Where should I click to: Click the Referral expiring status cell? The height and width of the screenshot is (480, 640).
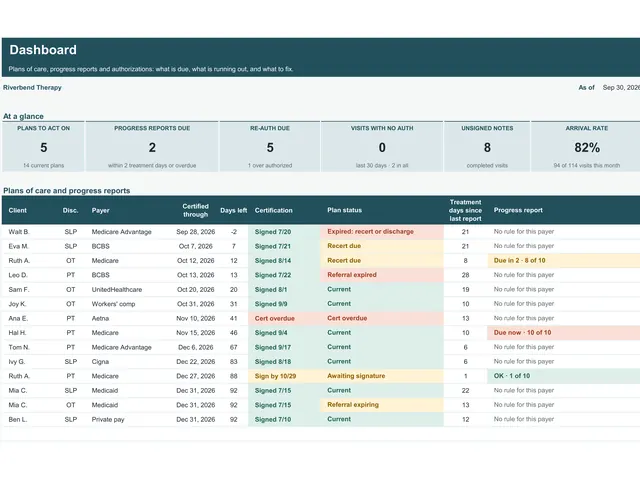click(x=382, y=405)
